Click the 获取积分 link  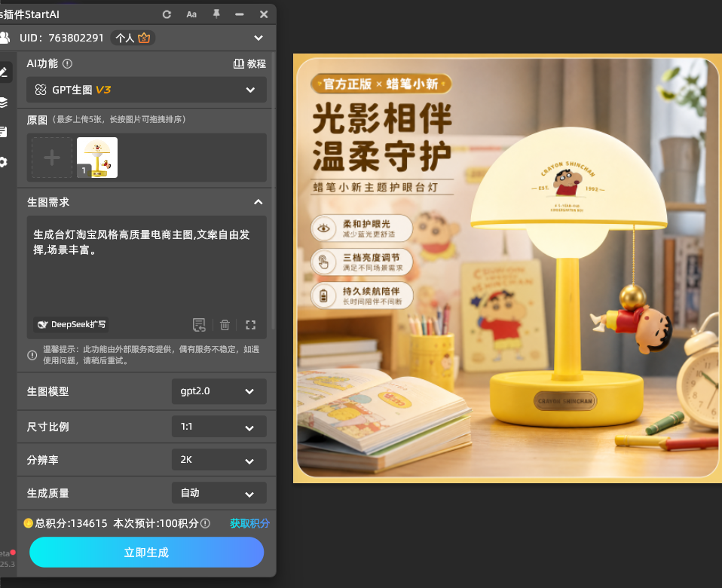pyautogui.click(x=249, y=523)
